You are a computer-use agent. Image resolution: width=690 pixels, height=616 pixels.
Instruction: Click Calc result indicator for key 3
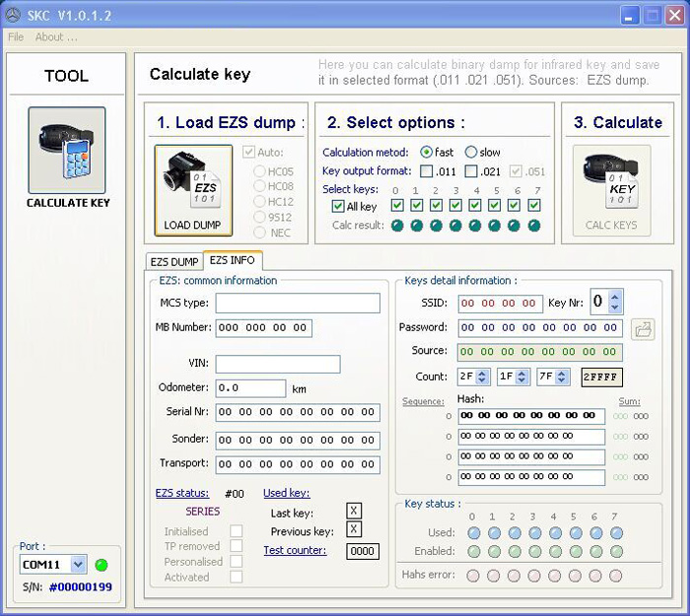pyautogui.click(x=455, y=226)
